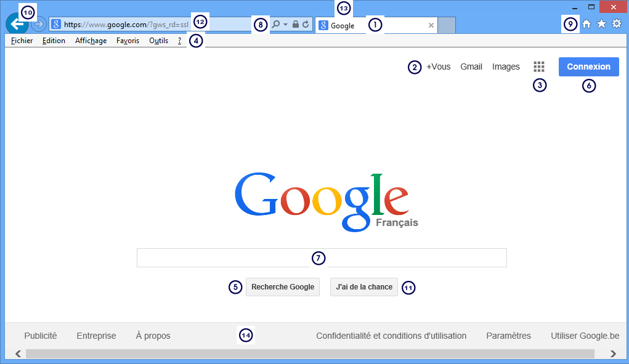Open the Paramètres footer link

pos(508,336)
